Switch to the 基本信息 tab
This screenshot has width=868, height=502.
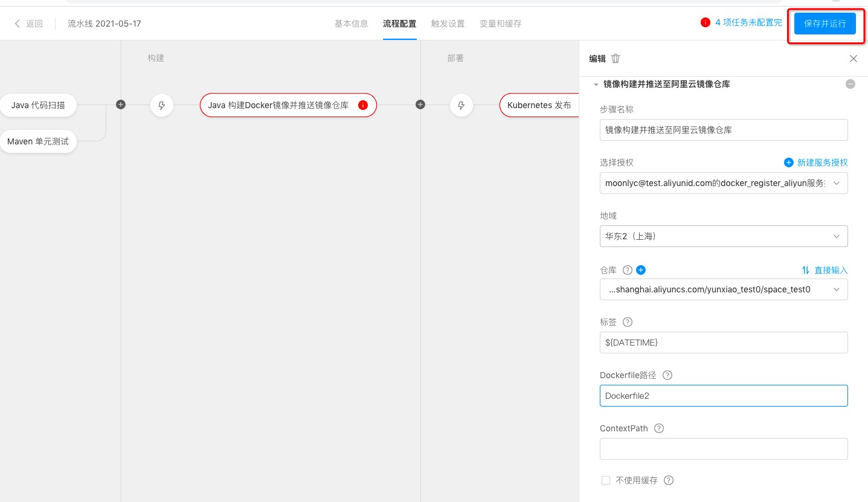352,24
